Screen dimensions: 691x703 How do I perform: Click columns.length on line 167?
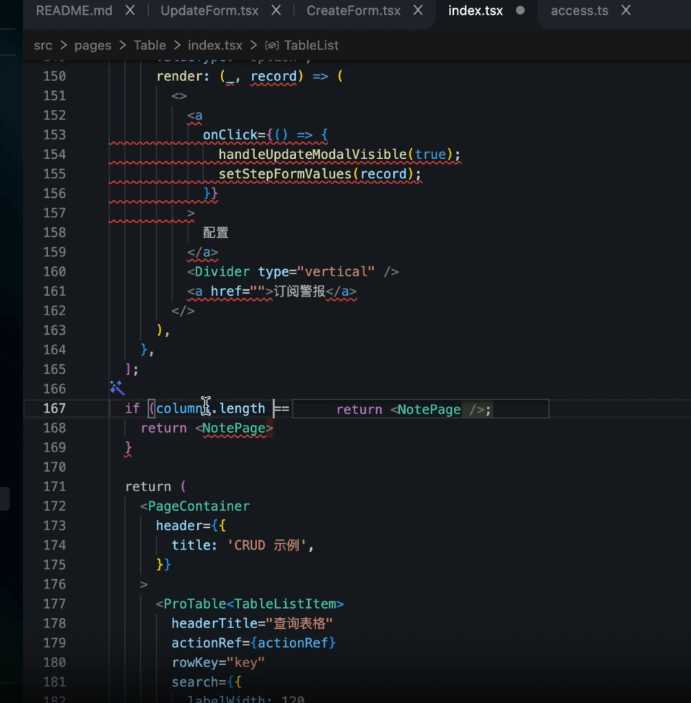click(x=210, y=408)
